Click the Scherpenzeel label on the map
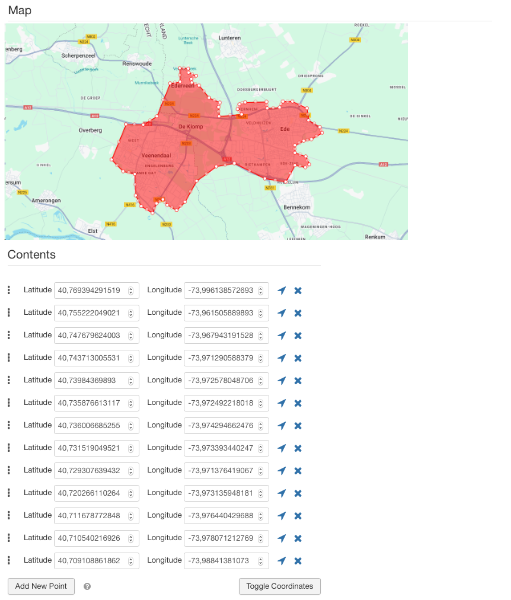This screenshot has height=600, width=511. [78, 56]
